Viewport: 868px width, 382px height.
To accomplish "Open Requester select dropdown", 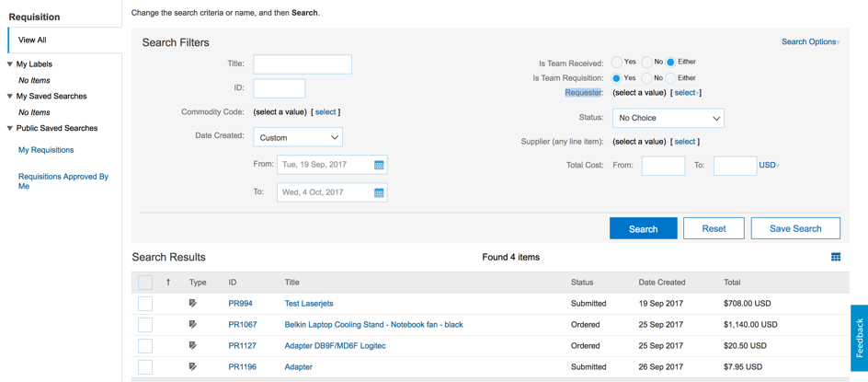I will click(x=686, y=93).
